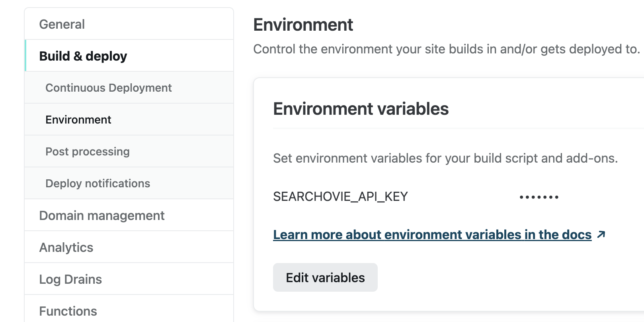Screen dimensions: 644x322
Task: Open Deploy notifications settings
Action: [98, 183]
